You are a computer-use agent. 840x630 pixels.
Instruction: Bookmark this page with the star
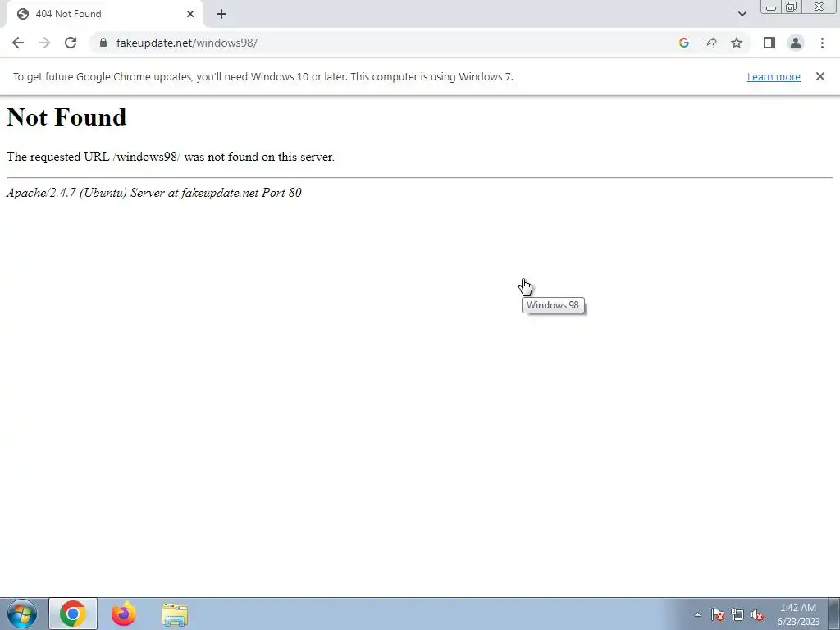(x=737, y=43)
